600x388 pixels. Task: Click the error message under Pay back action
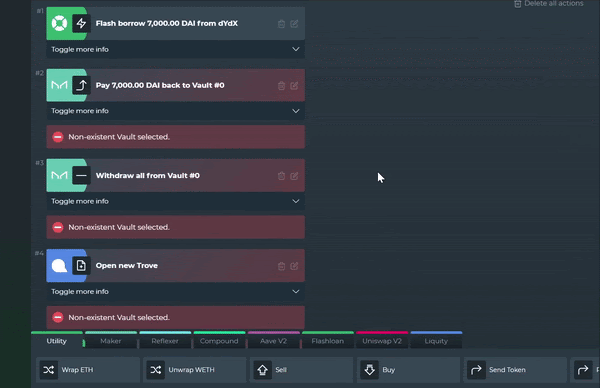176,137
